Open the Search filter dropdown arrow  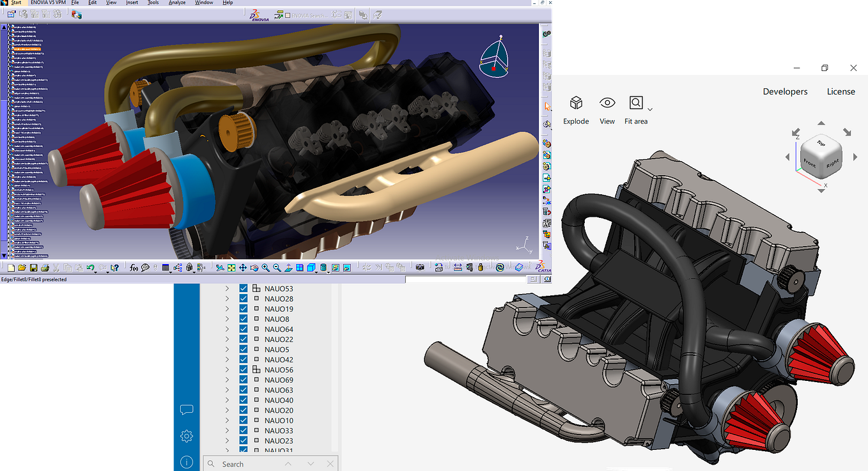click(310, 463)
